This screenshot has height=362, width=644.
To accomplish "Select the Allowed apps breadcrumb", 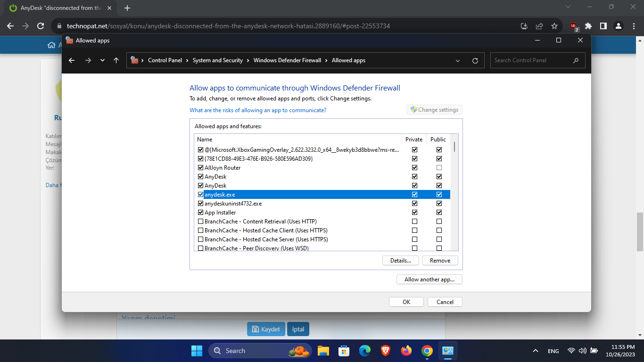I will pyautogui.click(x=348, y=60).
